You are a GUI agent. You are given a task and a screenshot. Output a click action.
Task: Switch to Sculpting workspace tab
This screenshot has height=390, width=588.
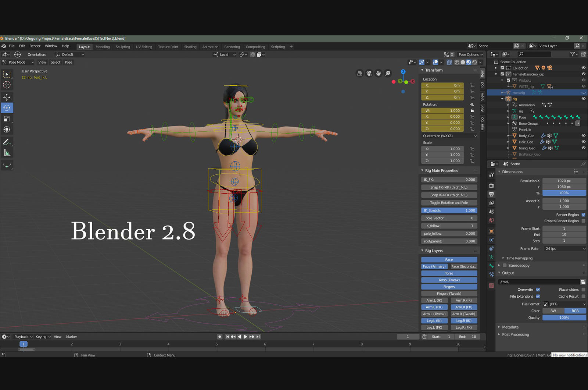[x=123, y=47]
